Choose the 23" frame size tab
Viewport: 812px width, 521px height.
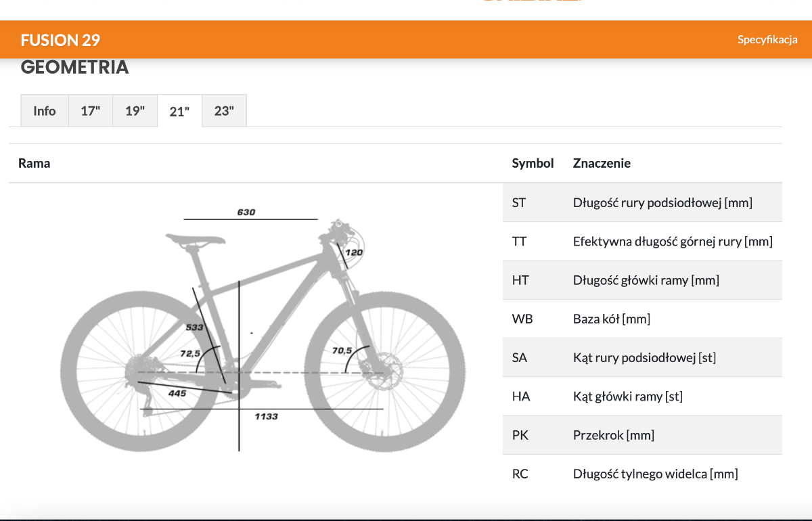click(x=224, y=111)
